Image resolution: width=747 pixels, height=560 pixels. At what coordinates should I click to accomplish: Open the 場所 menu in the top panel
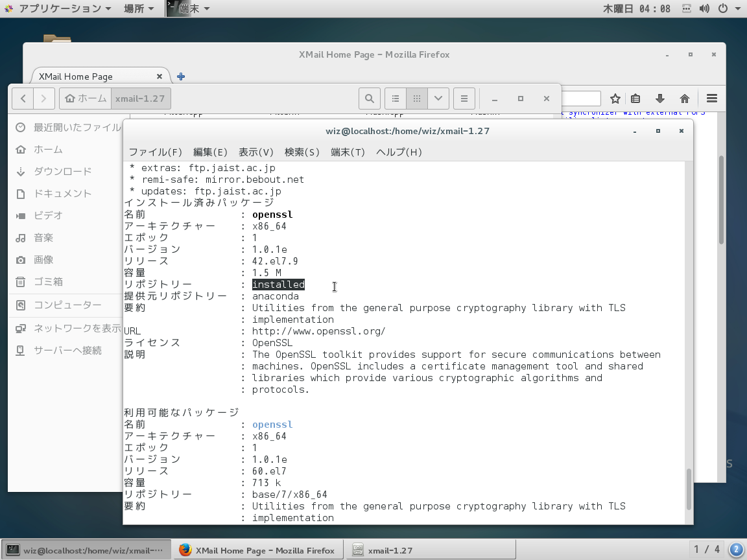[x=139, y=8]
